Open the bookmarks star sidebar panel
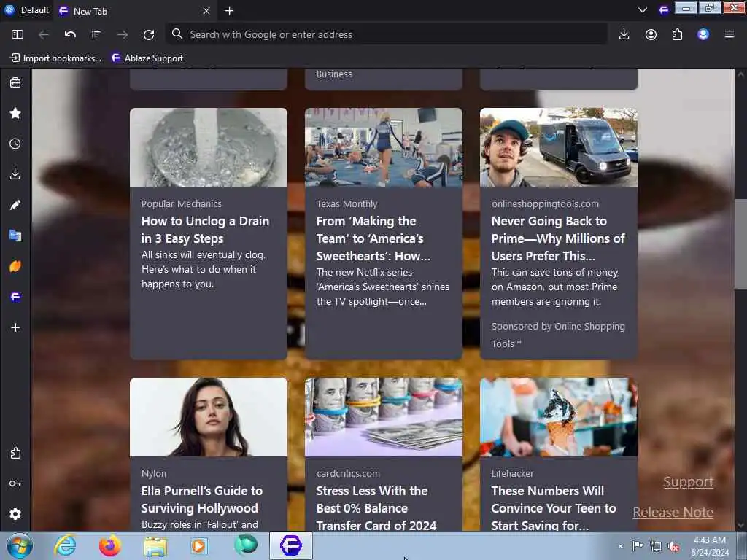The height and width of the screenshot is (560, 747). click(15, 113)
